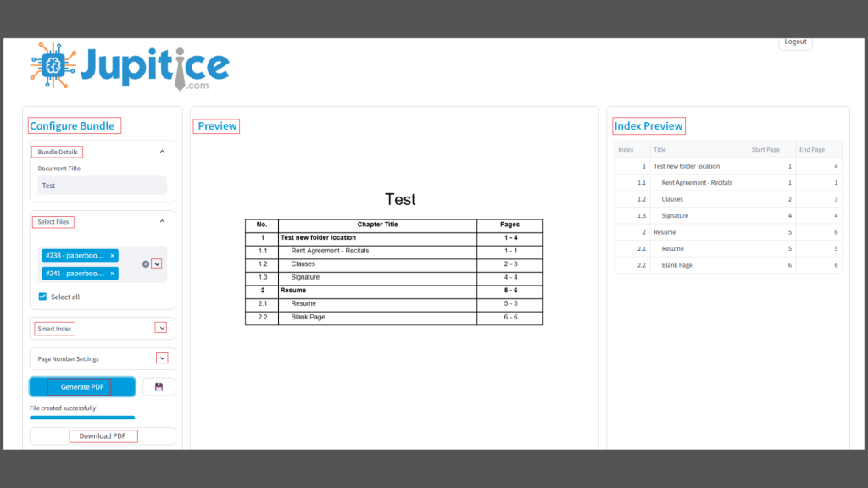
Task: Click the 'File created successfully!' message
Action: (x=64, y=408)
